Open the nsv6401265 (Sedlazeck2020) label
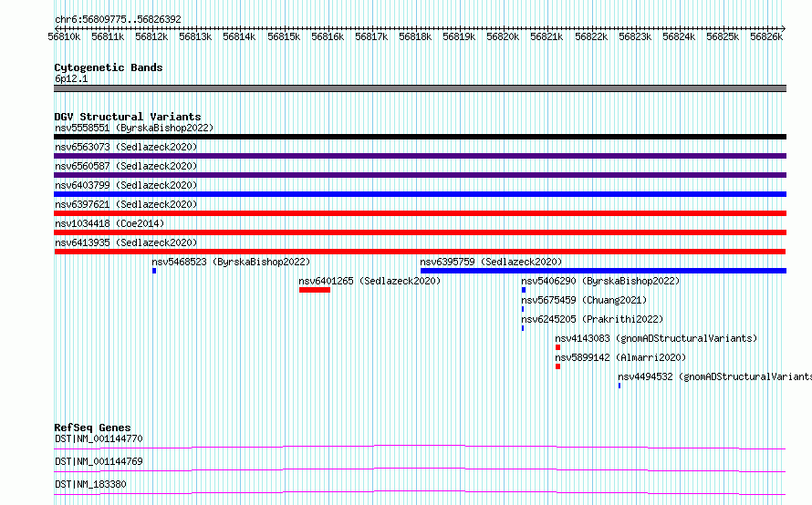 coord(370,281)
